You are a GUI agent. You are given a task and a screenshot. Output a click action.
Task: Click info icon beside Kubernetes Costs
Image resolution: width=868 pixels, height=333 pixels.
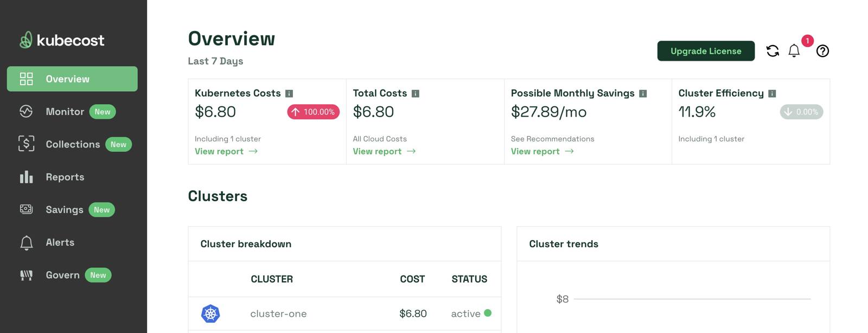tap(289, 94)
